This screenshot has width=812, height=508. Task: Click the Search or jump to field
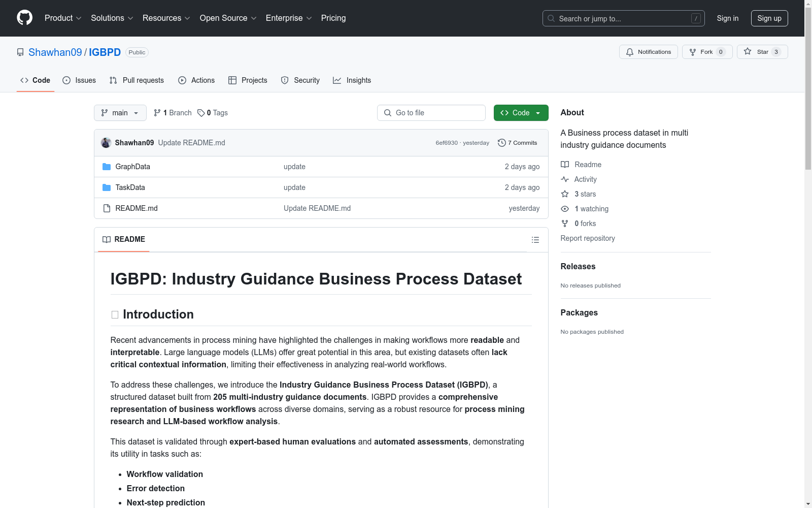pyautogui.click(x=624, y=18)
